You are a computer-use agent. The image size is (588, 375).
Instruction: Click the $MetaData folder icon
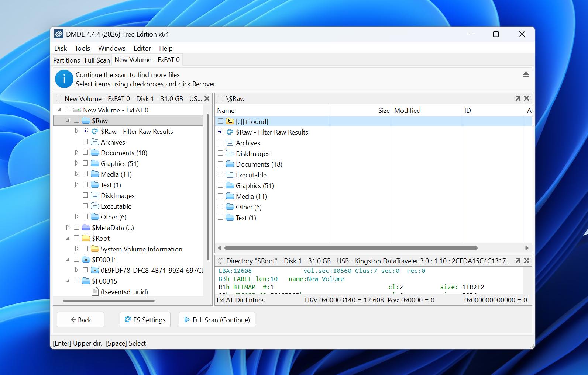coord(86,228)
